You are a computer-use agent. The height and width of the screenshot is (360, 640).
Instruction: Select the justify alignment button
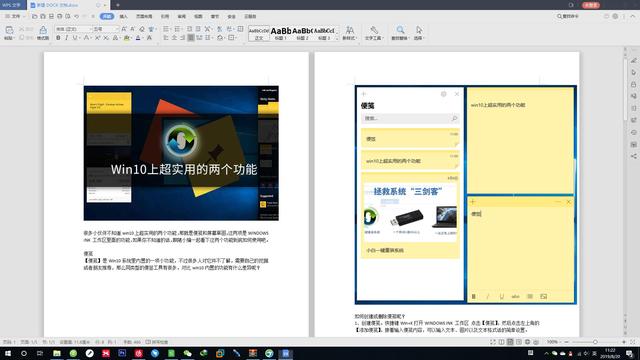coord(191,38)
